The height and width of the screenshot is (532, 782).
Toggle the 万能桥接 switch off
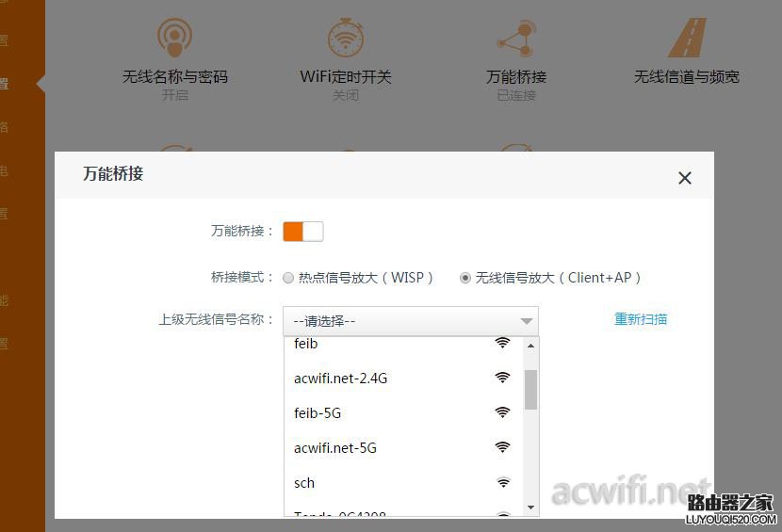[303, 231]
